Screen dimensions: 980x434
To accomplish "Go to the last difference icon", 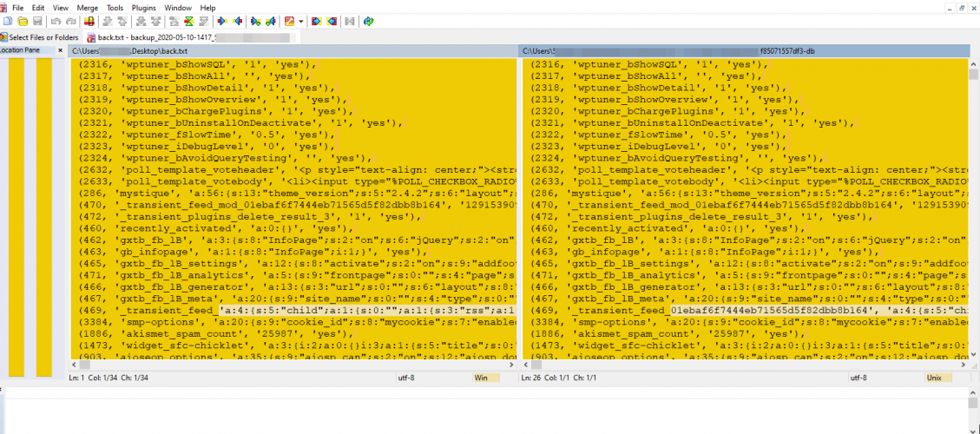I will [x=204, y=21].
